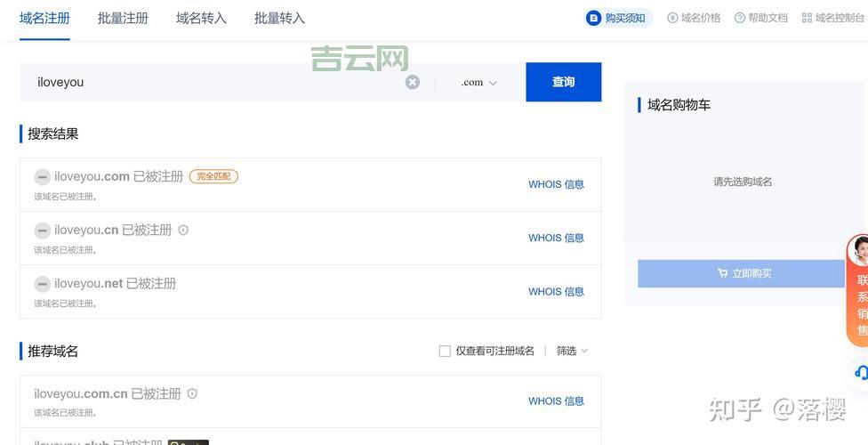Select the iloveyou.com 已被注册 result text
This screenshot has height=445, width=868.
coord(118,177)
